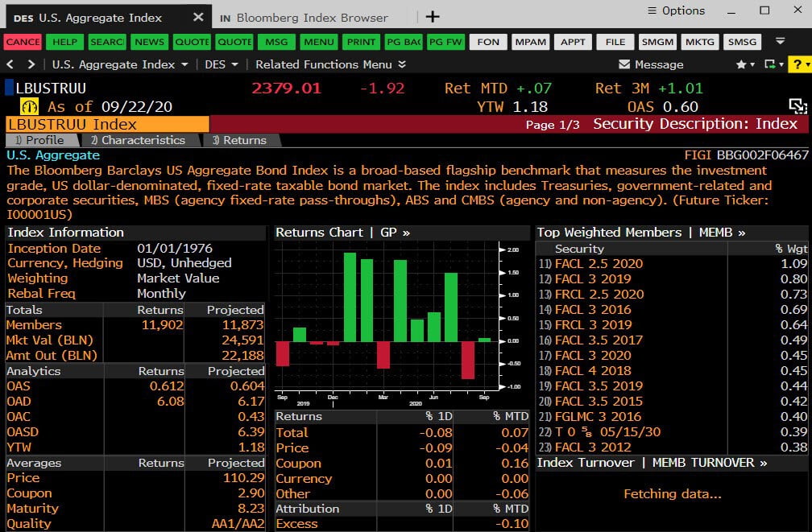Open a new tab with plus icon
Screen dimensions: 812x532
(433, 17)
